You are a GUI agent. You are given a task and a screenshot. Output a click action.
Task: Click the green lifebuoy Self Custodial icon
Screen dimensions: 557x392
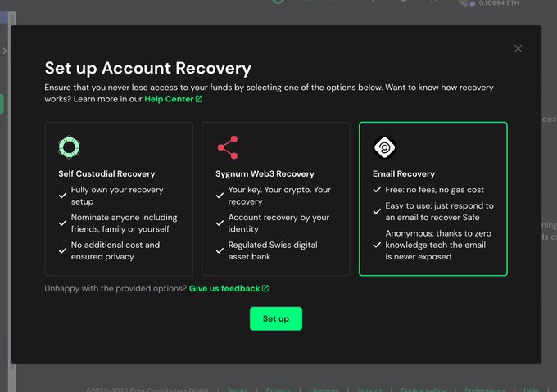point(69,146)
